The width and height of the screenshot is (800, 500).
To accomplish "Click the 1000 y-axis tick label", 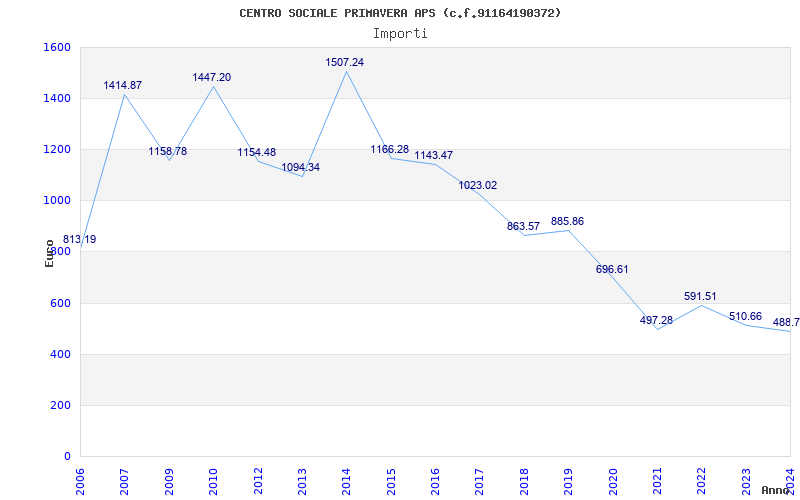I will point(57,201).
